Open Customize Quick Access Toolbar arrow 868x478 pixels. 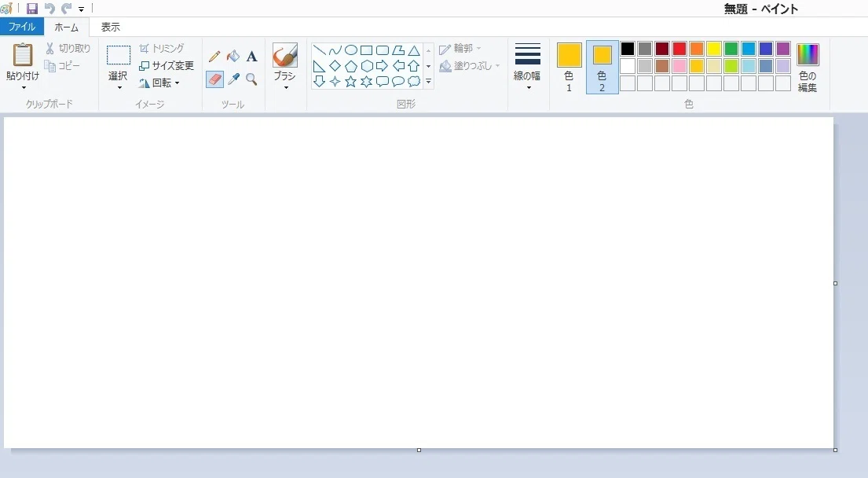click(81, 9)
